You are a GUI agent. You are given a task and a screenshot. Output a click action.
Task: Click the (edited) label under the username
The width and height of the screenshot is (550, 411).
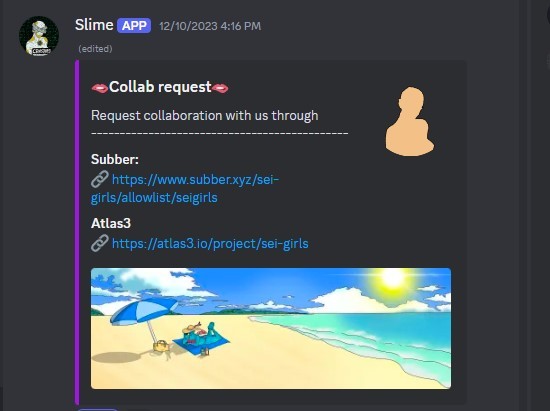[x=95, y=48]
